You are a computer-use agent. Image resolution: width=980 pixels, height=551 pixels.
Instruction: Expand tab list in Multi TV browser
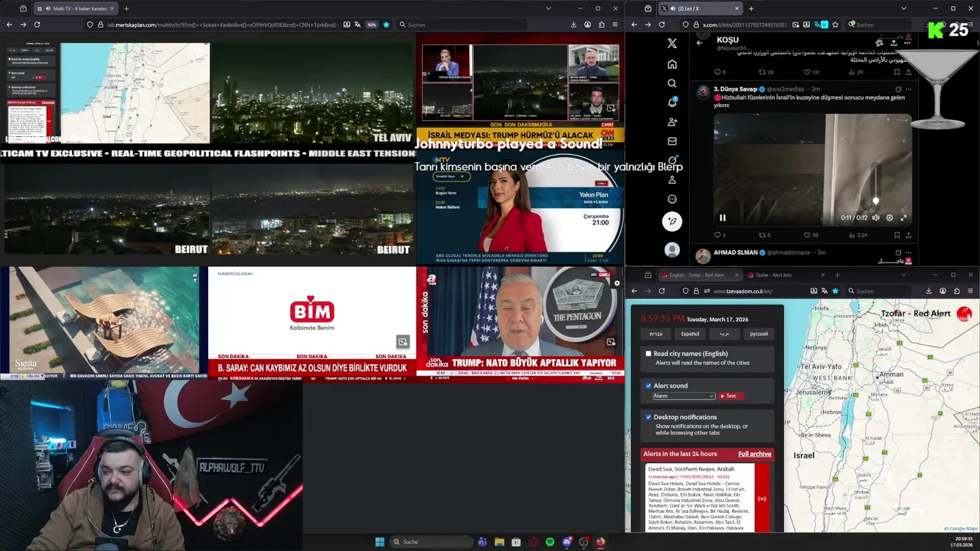click(548, 8)
